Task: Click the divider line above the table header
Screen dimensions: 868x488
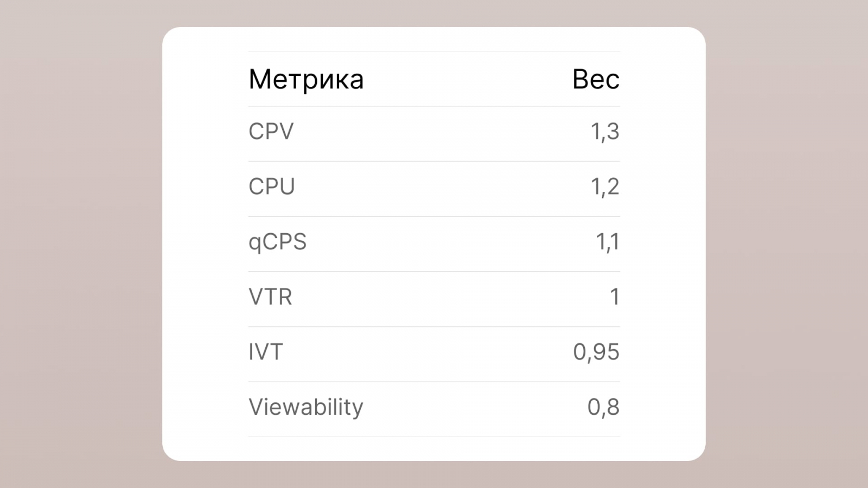Action: point(434,51)
